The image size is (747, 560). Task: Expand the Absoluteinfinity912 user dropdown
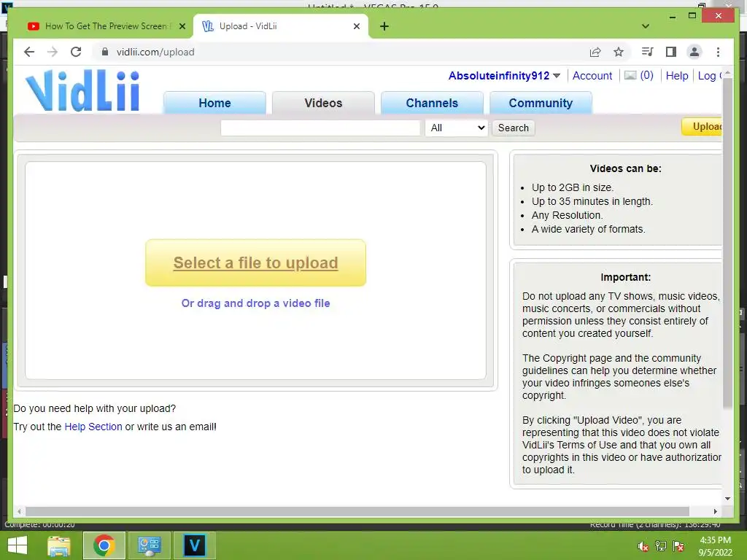click(x=557, y=76)
